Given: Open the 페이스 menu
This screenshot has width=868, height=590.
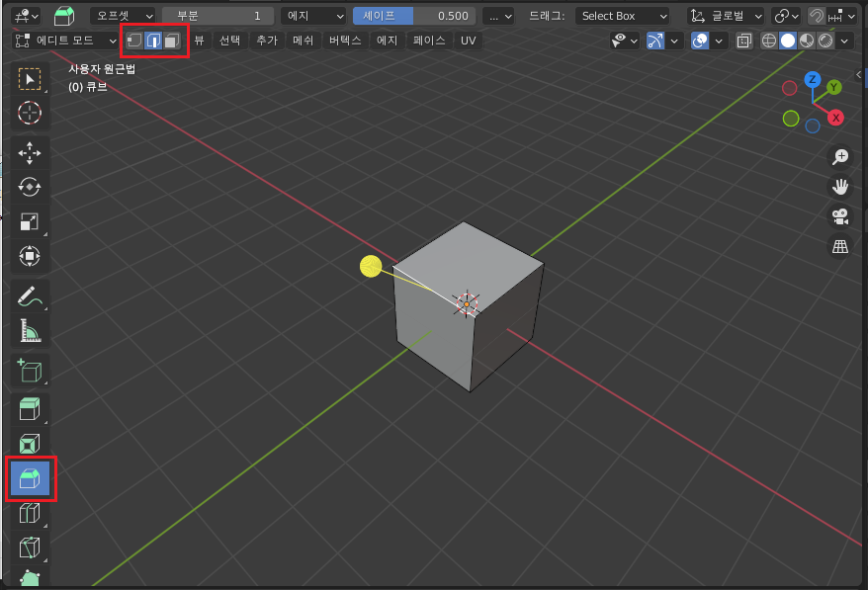Looking at the screenshot, I should [429, 41].
